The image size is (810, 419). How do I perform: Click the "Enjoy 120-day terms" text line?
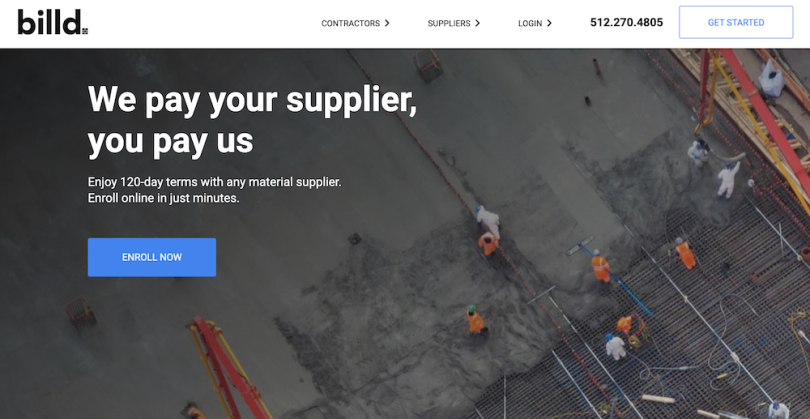(x=214, y=182)
